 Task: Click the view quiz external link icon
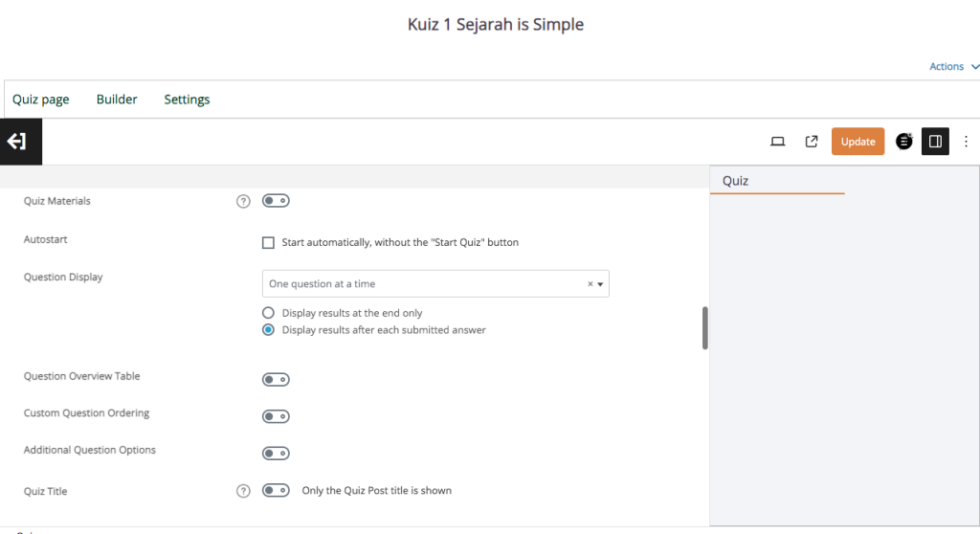click(x=811, y=142)
